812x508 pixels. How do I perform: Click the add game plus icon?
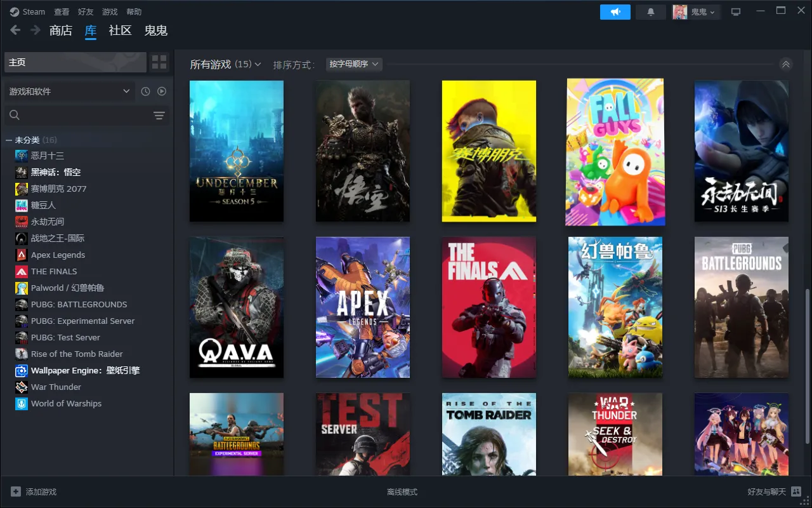[x=16, y=491]
